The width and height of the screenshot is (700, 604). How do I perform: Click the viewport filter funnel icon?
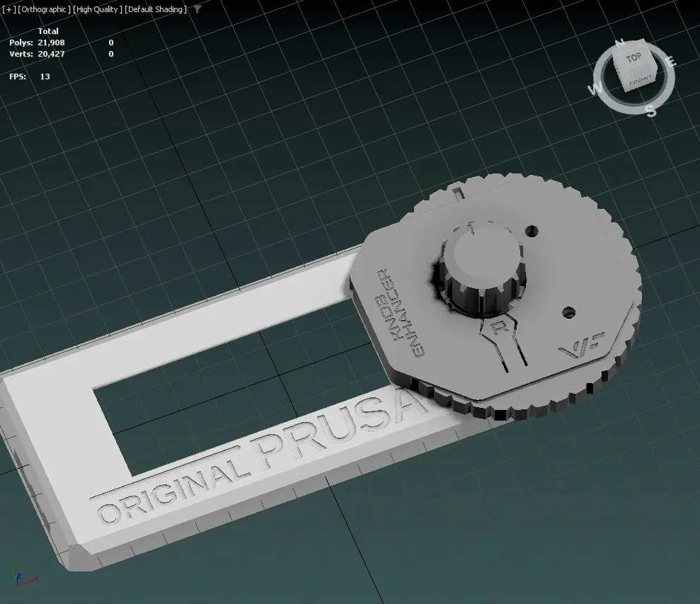[x=197, y=9]
